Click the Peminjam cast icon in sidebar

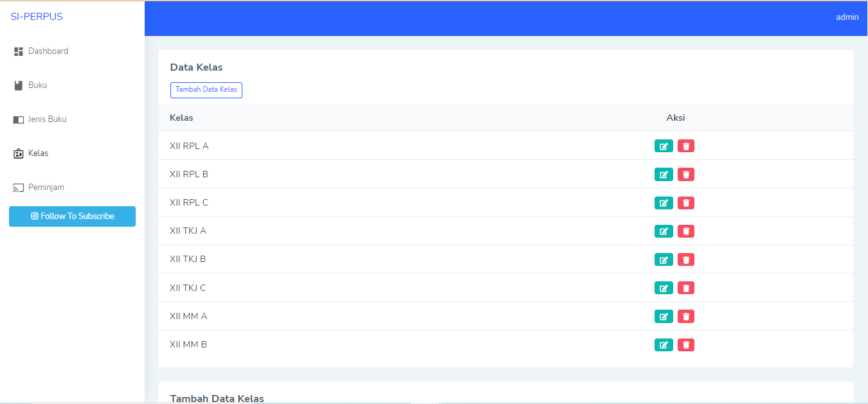click(19, 188)
